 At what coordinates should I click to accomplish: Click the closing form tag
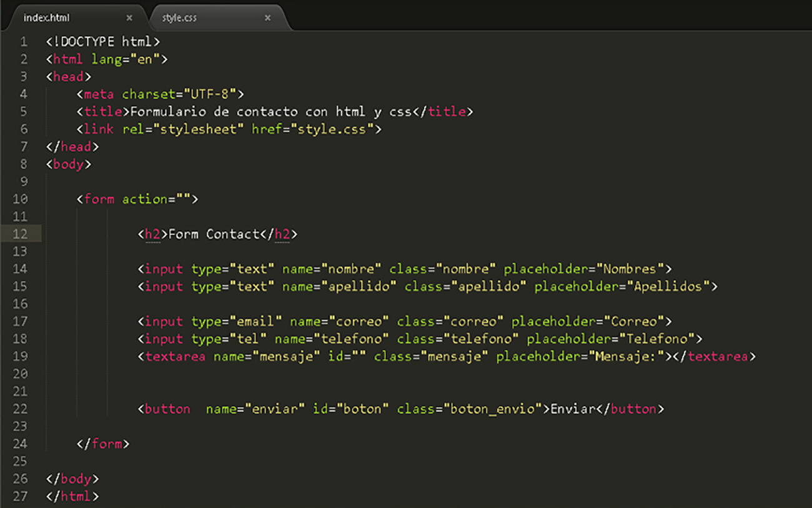(x=103, y=444)
